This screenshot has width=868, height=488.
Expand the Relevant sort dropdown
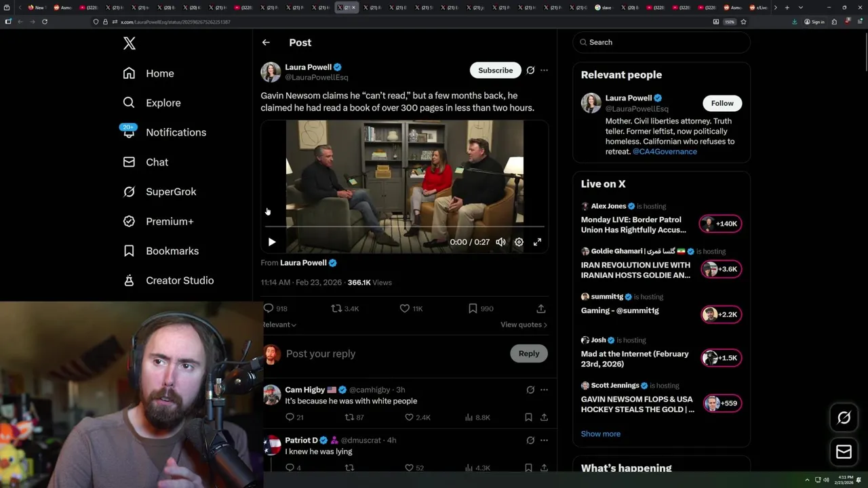tap(279, 325)
